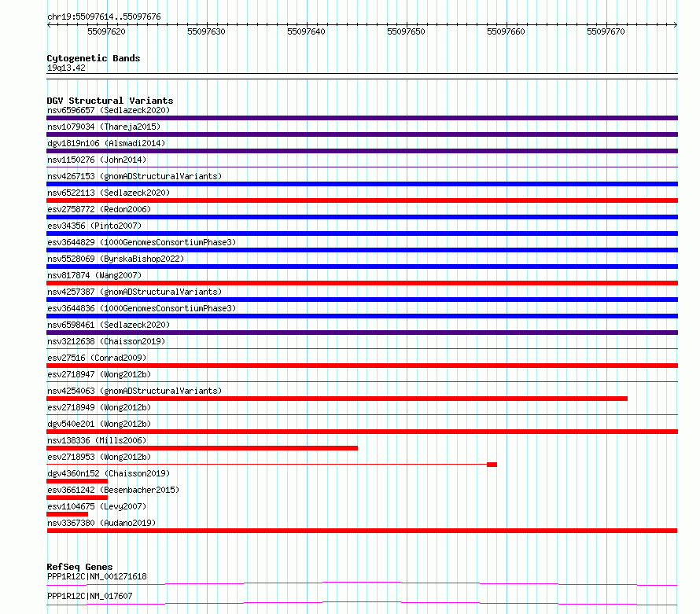Click the nsv3367380 (Audano2019) label
The image size is (700, 614).
coord(101,523)
